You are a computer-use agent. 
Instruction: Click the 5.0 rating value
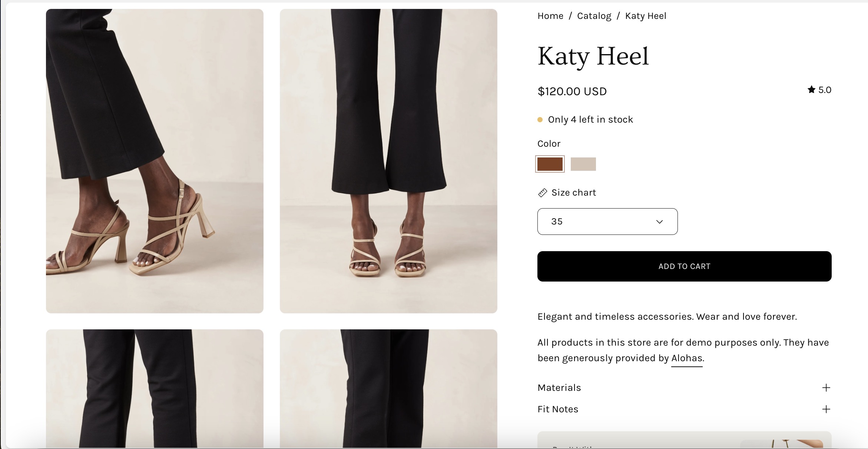825,90
